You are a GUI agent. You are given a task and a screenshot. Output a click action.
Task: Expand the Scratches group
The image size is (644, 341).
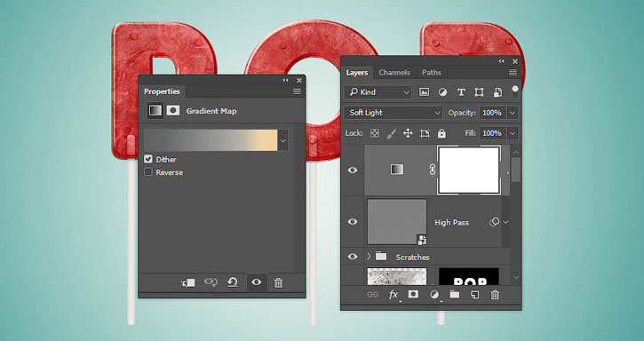click(x=369, y=257)
